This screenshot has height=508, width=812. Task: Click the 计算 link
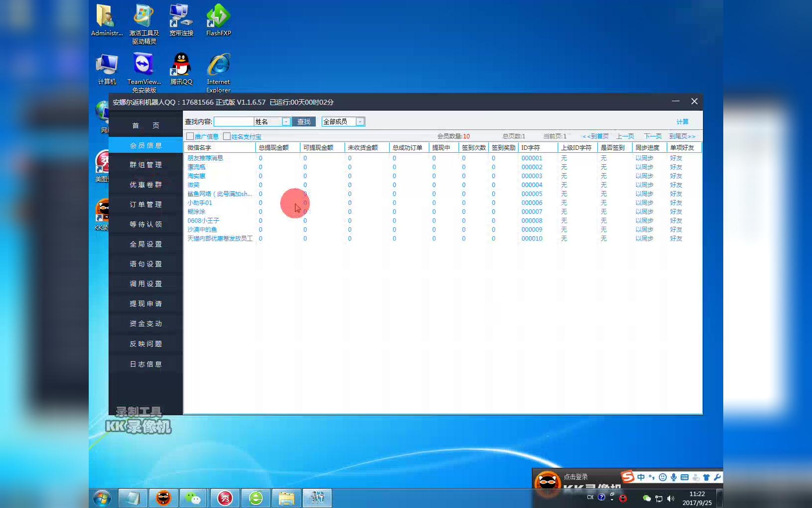point(683,122)
